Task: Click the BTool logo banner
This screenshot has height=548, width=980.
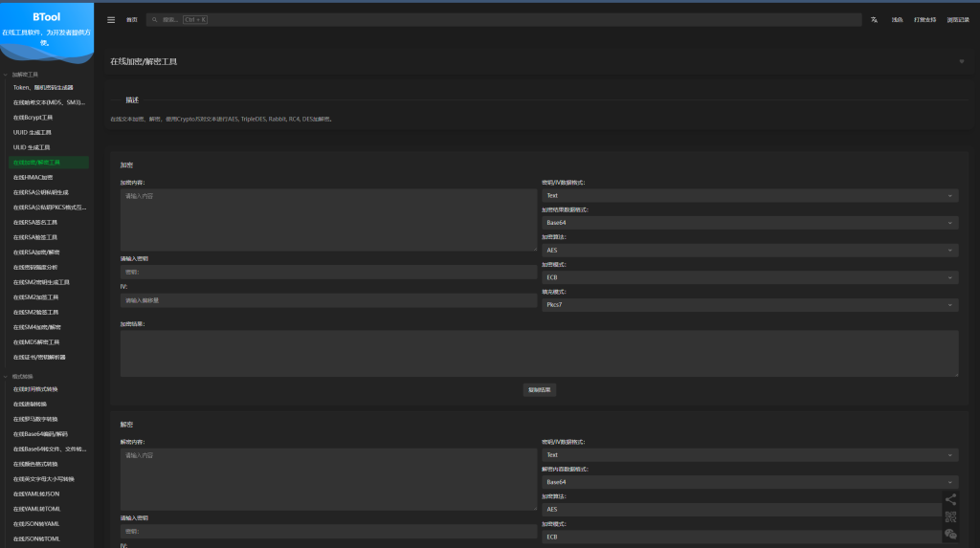Action: [47, 24]
